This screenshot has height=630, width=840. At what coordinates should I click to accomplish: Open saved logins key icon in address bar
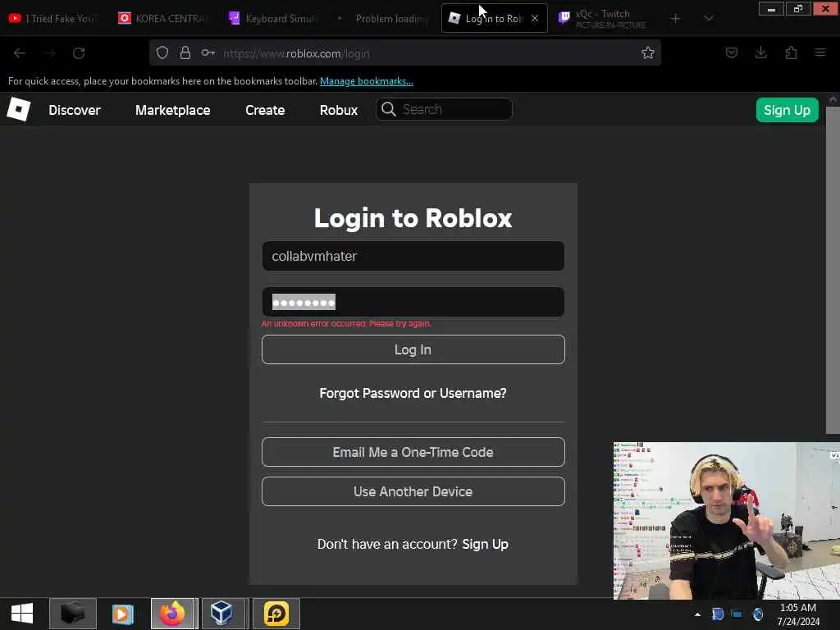208,52
